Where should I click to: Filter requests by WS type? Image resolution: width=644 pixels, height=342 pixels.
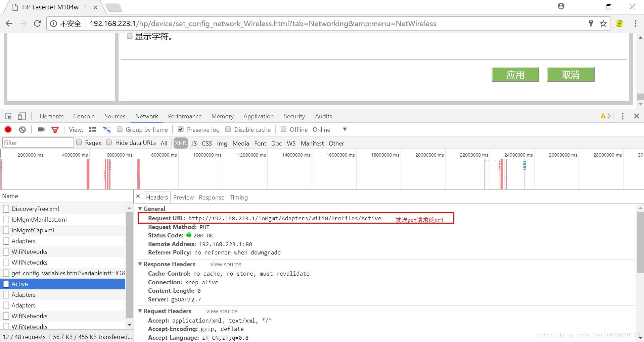(291, 143)
